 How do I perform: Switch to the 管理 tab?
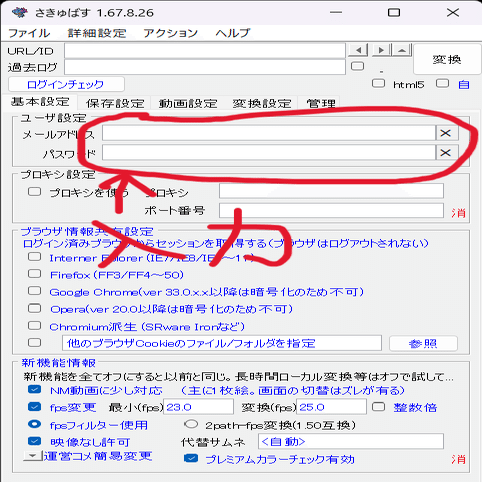pos(321,103)
